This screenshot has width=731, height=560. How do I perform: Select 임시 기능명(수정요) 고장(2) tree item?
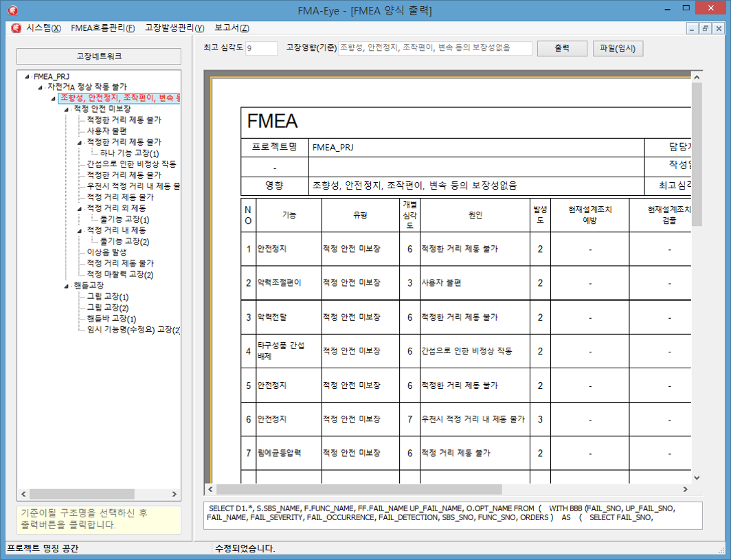(x=133, y=330)
